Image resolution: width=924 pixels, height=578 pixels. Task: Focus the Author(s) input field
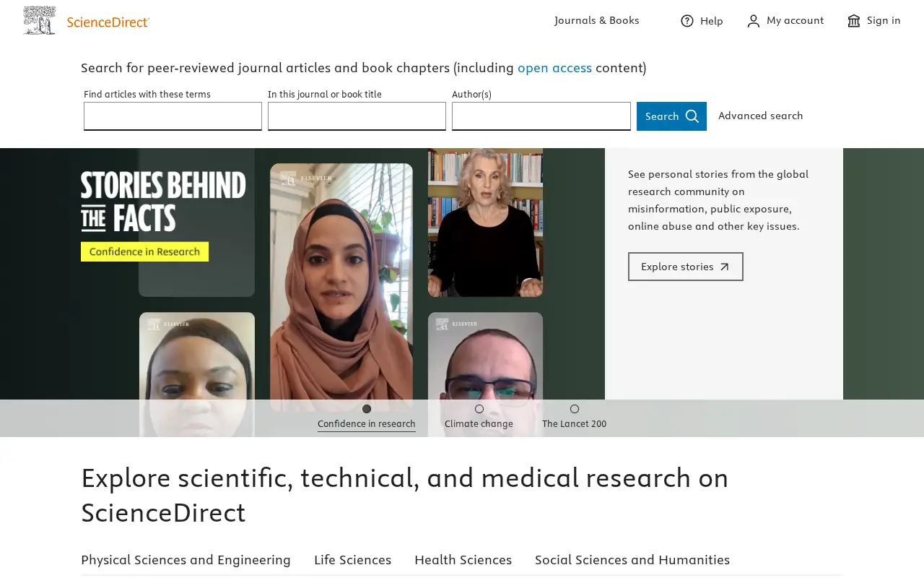541,116
